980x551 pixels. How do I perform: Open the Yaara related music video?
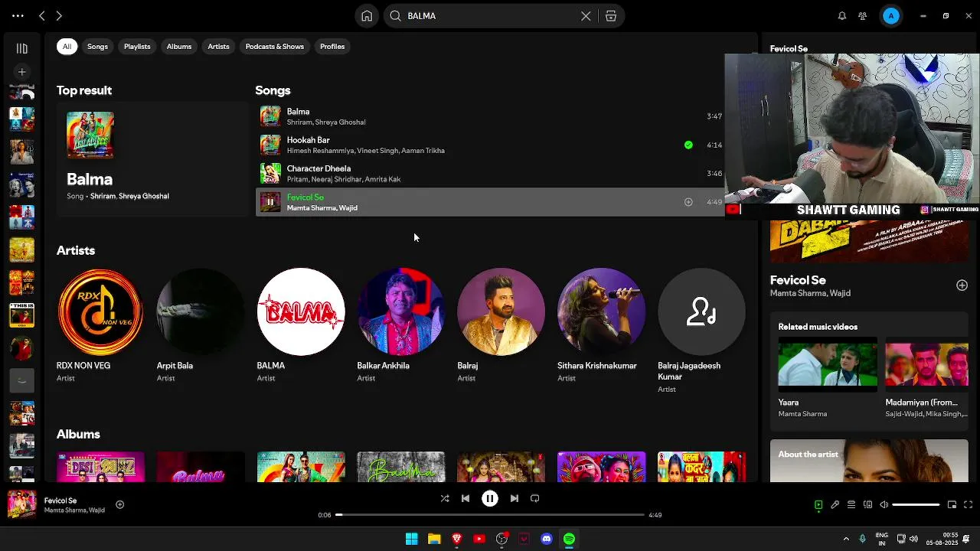pyautogui.click(x=828, y=378)
